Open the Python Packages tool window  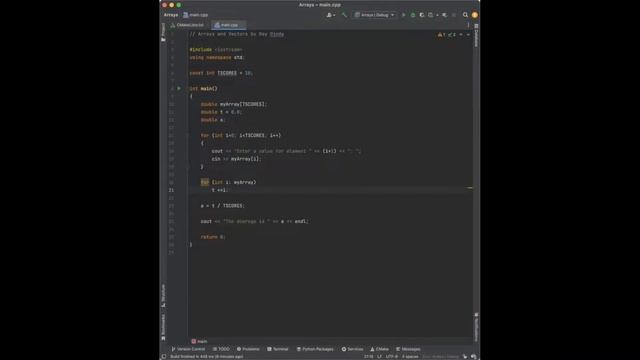(x=315, y=349)
